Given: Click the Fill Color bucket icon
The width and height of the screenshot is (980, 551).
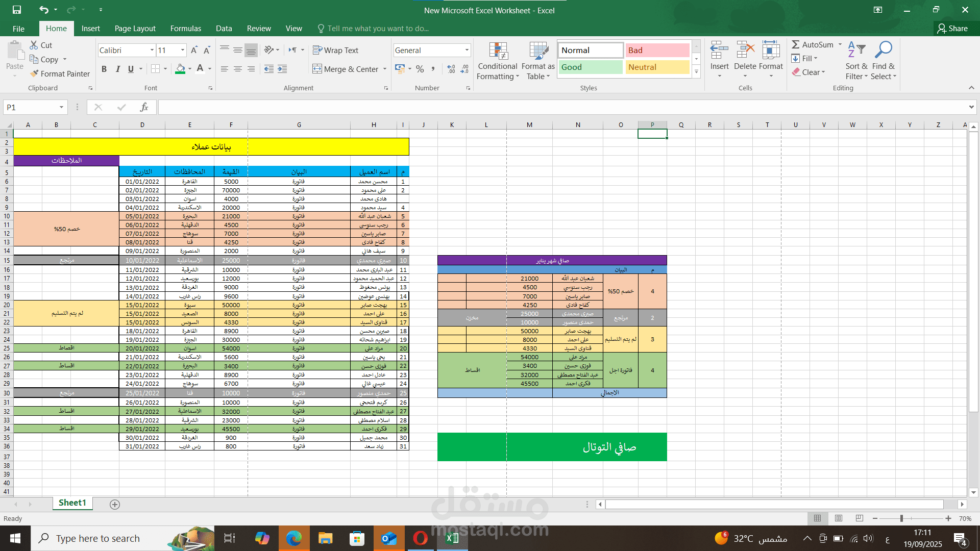Looking at the screenshot, I should coord(180,68).
